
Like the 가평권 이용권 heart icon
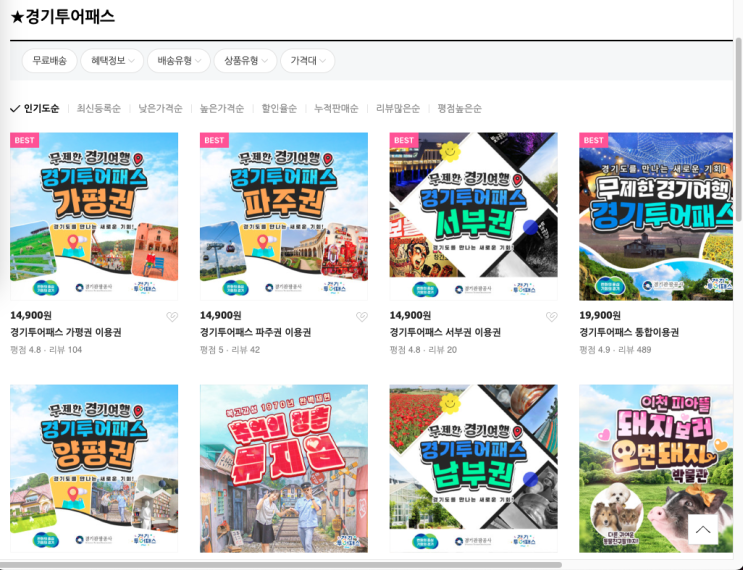click(x=172, y=317)
